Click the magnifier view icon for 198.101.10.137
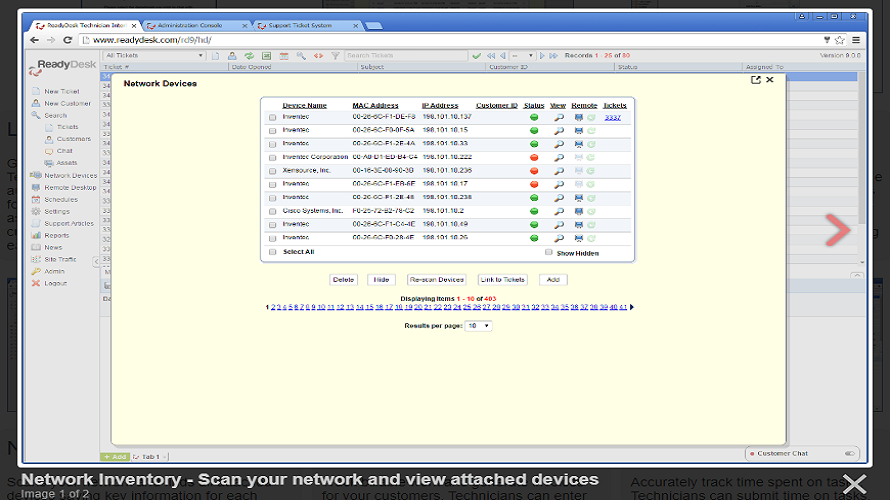This screenshot has width=890, height=500. click(x=559, y=117)
